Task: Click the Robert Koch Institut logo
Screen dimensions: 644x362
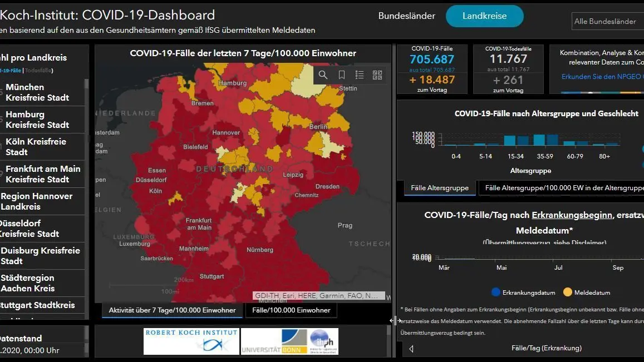Action: tap(191, 341)
